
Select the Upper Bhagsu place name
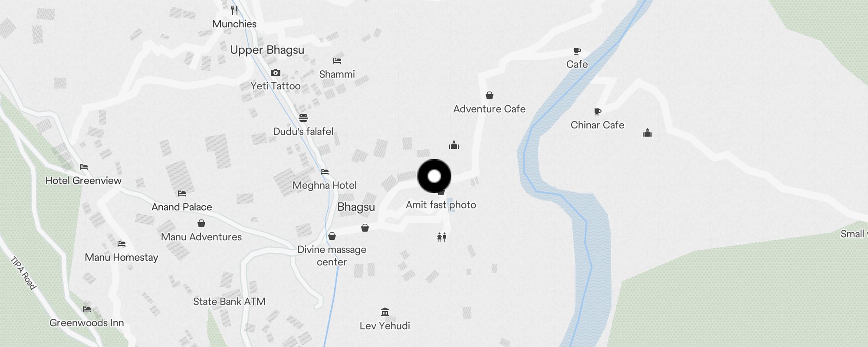coord(267,50)
